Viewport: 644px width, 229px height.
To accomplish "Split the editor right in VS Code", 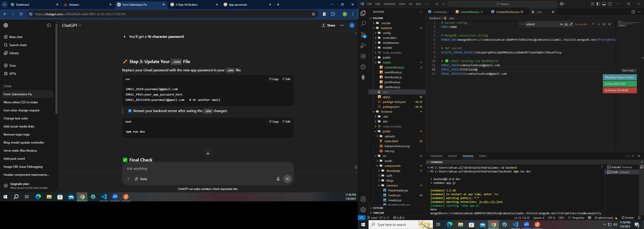I will (633, 12).
